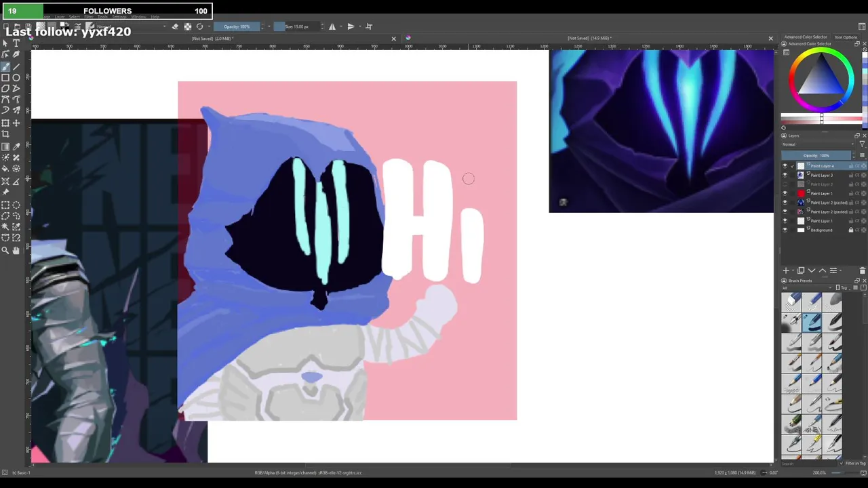Select the red Paint Layer 1
Screen dimensions: 868x488
(x=821, y=193)
